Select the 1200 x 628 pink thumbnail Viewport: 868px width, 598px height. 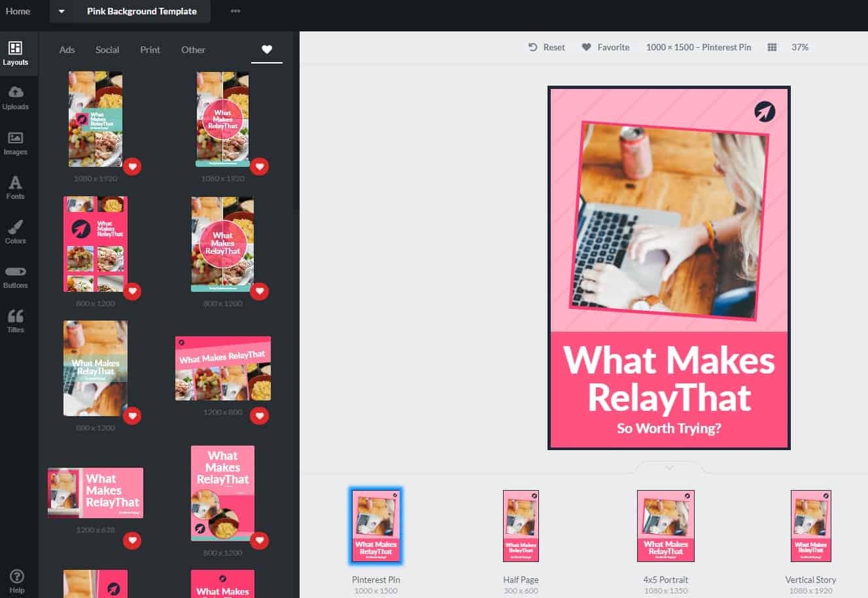(95, 493)
